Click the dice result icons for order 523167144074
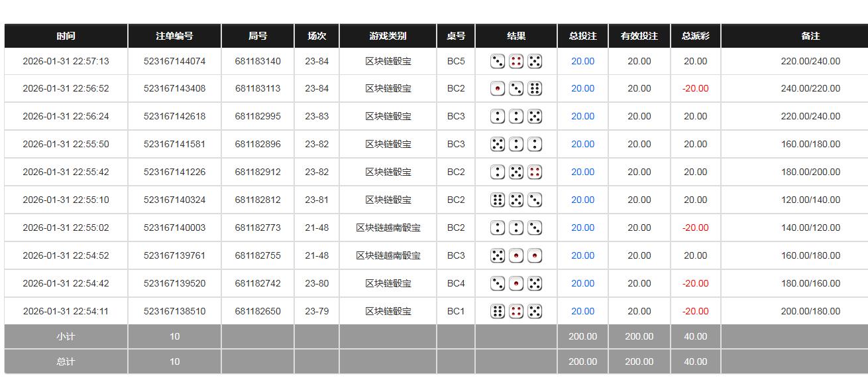868x390 pixels. 515,60
